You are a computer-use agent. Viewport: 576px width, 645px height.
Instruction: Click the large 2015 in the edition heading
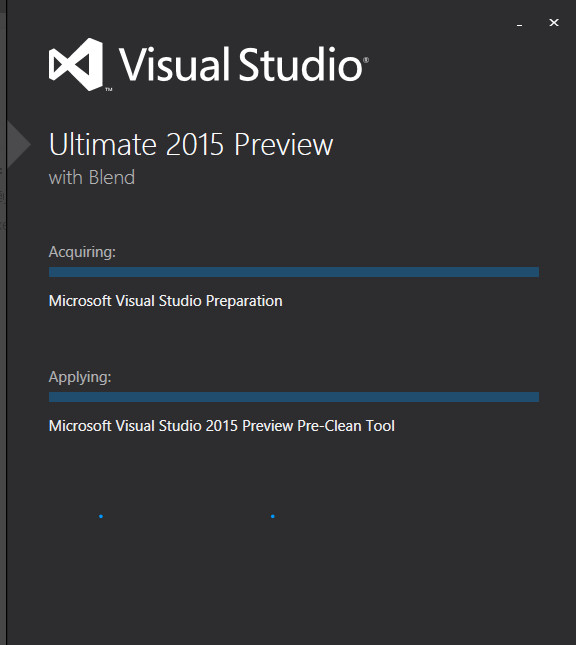[x=195, y=144]
